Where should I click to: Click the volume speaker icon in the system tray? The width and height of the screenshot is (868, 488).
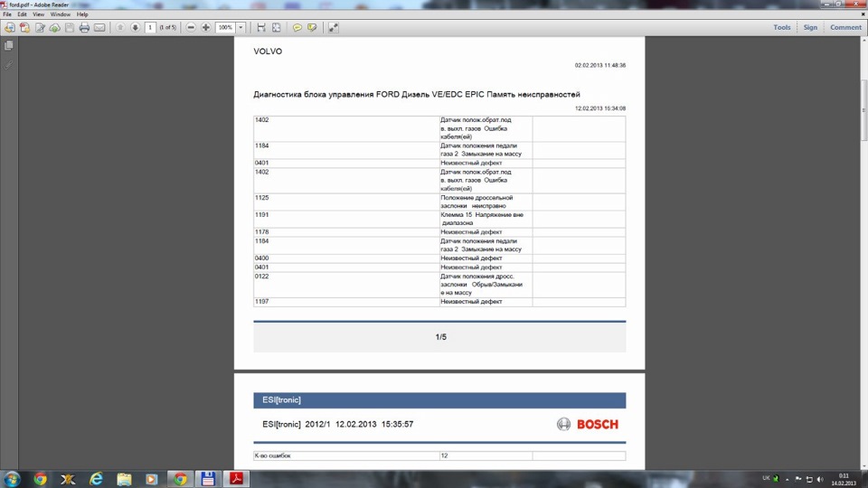pyautogui.click(x=820, y=479)
